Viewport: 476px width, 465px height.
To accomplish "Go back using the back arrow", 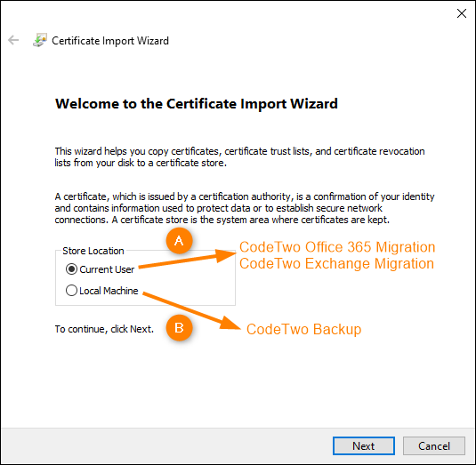I will pyautogui.click(x=13, y=40).
